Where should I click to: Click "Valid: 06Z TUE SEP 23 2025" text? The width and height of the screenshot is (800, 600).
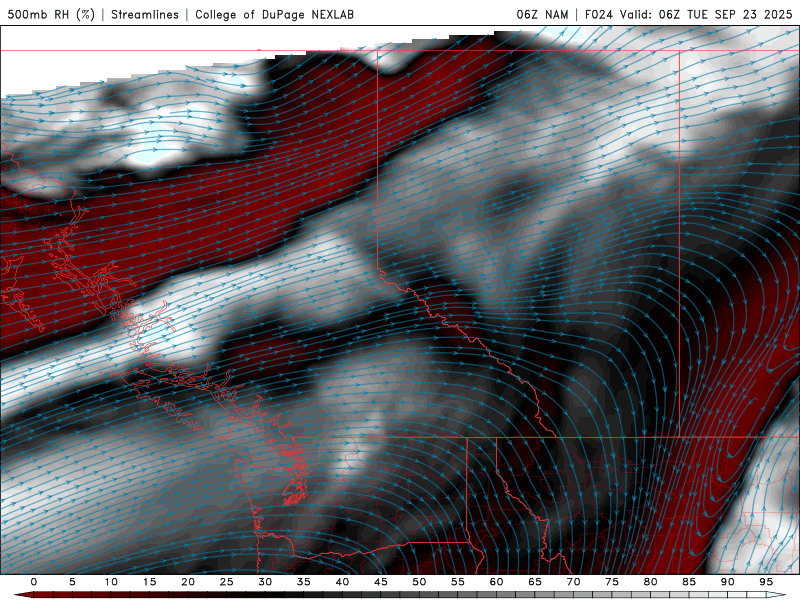pos(706,15)
